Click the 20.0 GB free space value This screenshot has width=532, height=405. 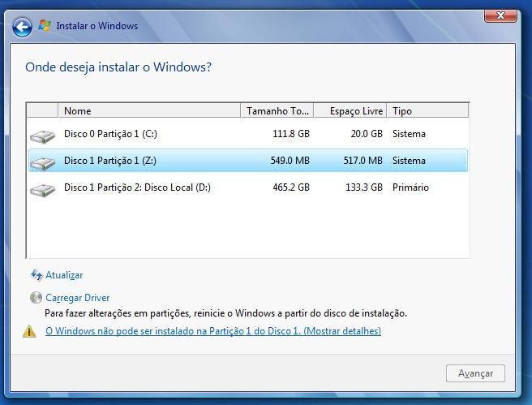coord(367,134)
